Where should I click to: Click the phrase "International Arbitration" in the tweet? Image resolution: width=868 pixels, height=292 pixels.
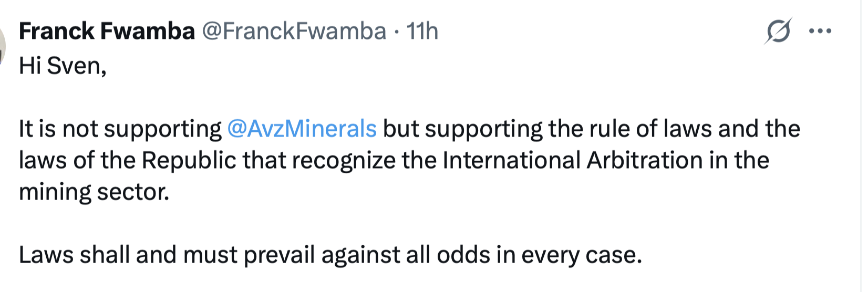click(572, 161)
